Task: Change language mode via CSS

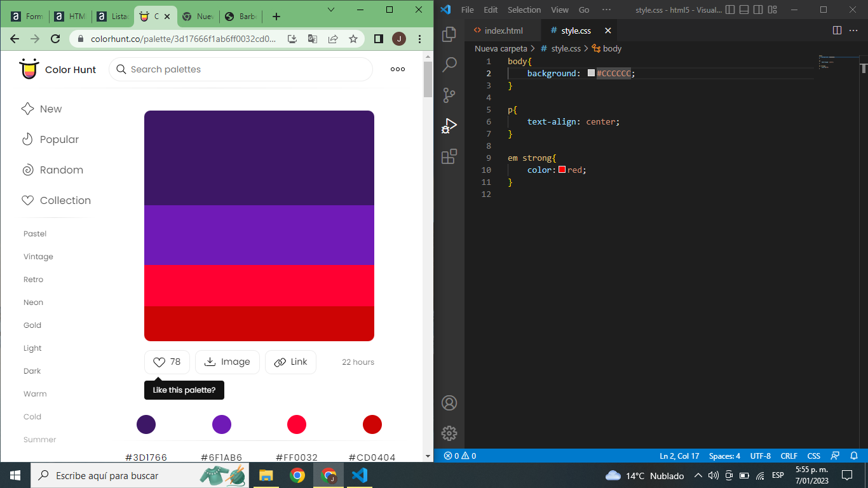Action: (x=813, y=456)
